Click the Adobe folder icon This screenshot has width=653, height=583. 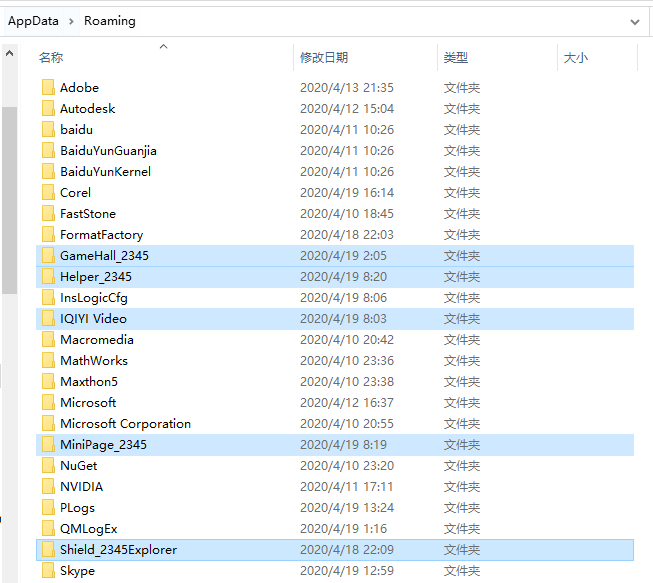click(48, 88)
